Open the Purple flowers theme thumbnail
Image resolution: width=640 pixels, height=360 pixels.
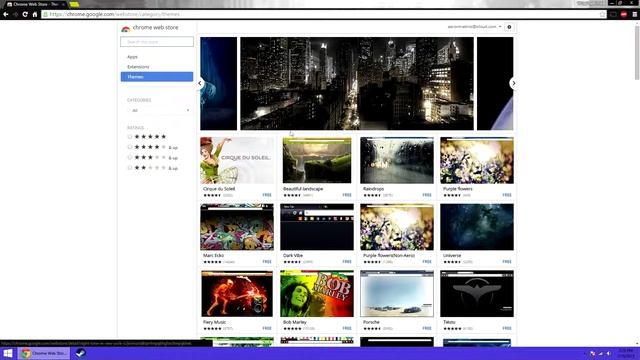pos(477,160)
